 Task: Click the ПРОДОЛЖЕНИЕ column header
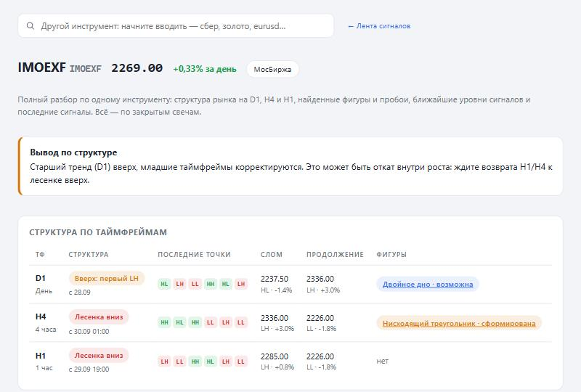tap(335, 255)
